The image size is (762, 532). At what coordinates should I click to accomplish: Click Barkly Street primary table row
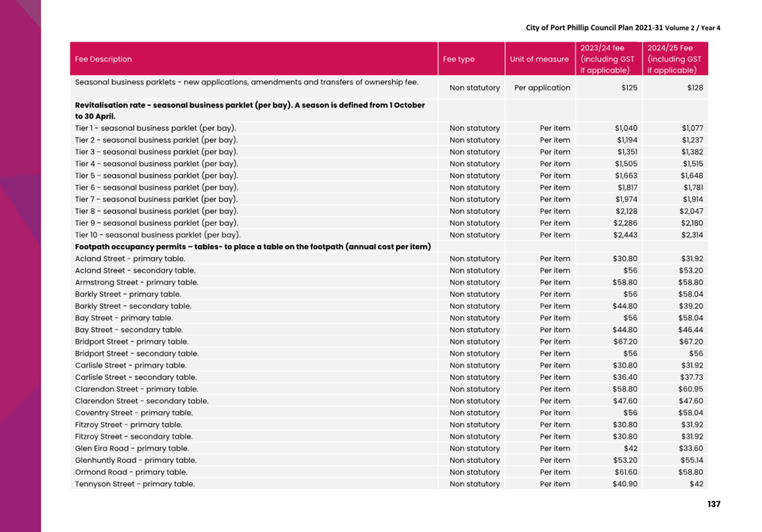pos(389,295)
